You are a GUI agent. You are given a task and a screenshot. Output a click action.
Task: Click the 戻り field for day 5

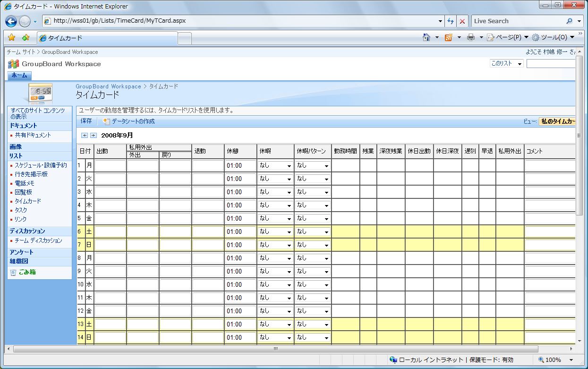click(175, 219)
